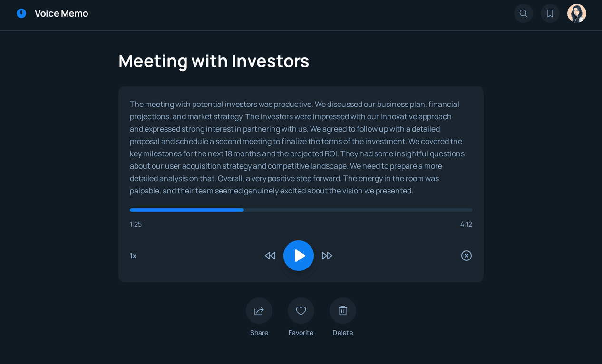The image size is (602, 364).
Task: Click the Voice Memo app title
Action: coord(61,13)
